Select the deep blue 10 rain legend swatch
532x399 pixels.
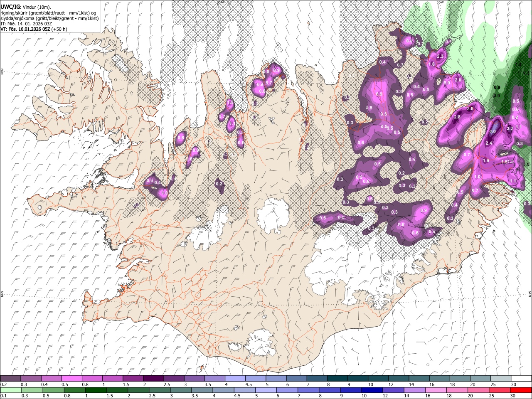coord(372,390)
